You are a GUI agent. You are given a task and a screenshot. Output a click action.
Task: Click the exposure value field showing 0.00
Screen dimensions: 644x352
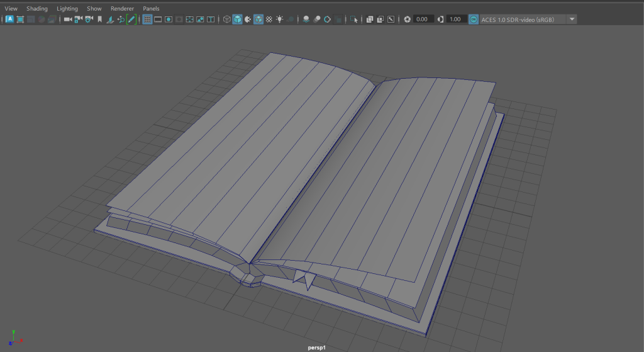pyautogui.click(x=422, y=20)
